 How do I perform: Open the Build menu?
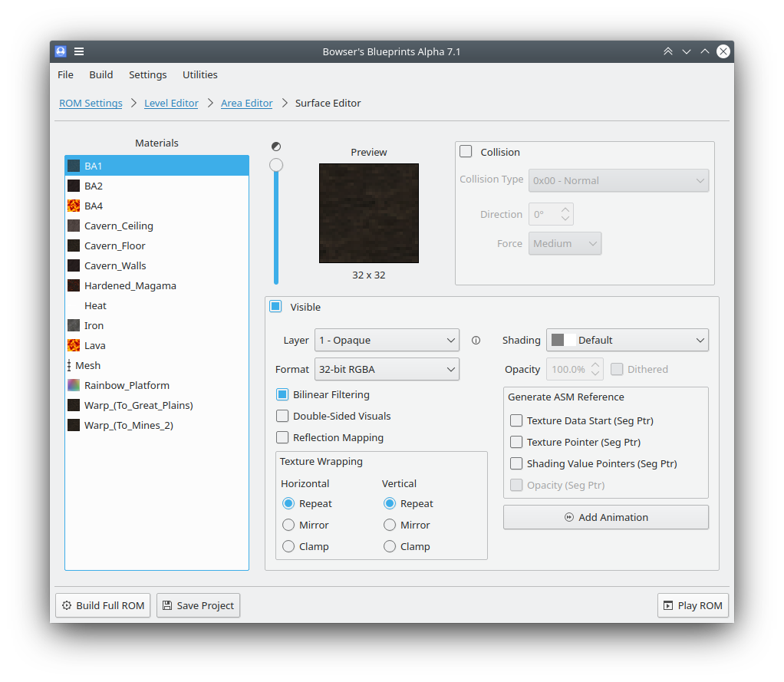pos(101,75)
